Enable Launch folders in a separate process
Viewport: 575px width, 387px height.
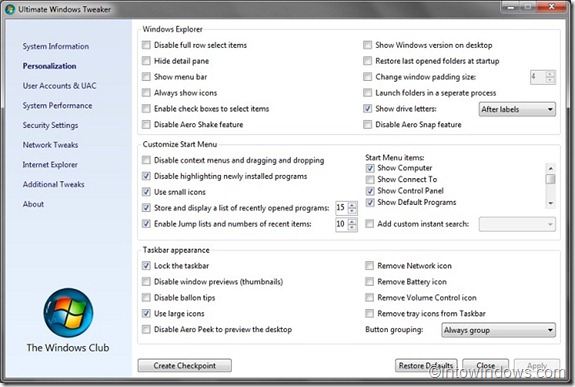click(367, 93)
